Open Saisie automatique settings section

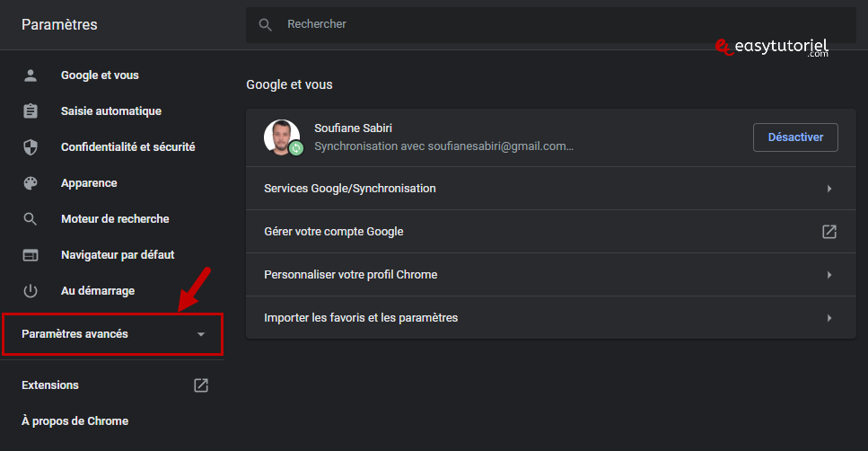pyautogui.click(x=111, y=111)
